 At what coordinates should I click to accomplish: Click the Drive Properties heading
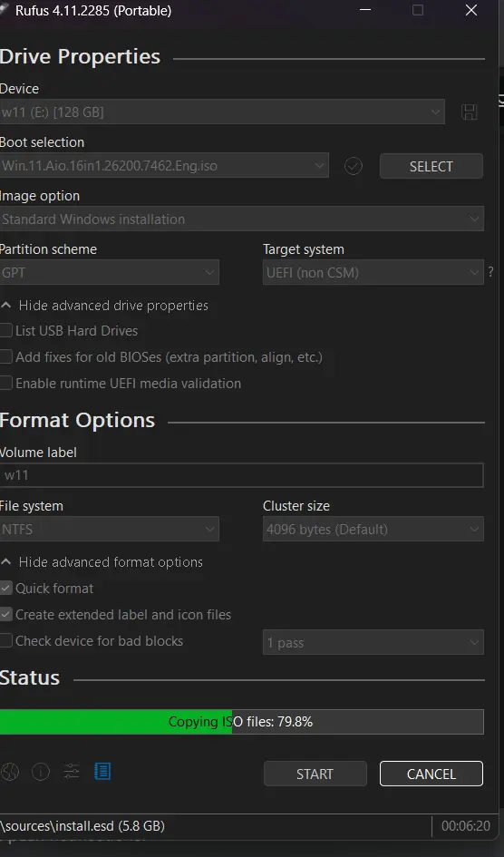(81, 57)
